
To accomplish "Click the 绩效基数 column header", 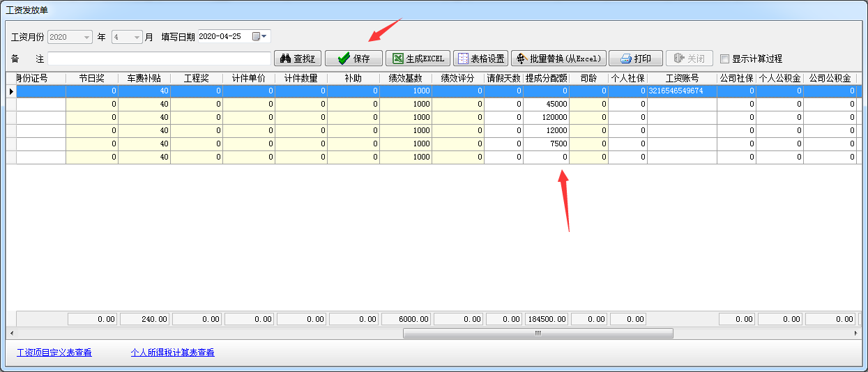I will (405, 78).
